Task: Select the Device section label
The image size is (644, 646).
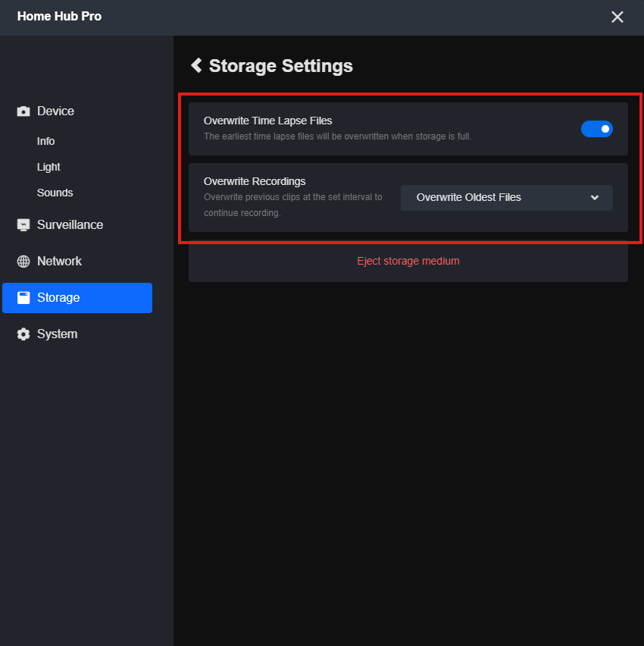Action: [x=55, y=111]
